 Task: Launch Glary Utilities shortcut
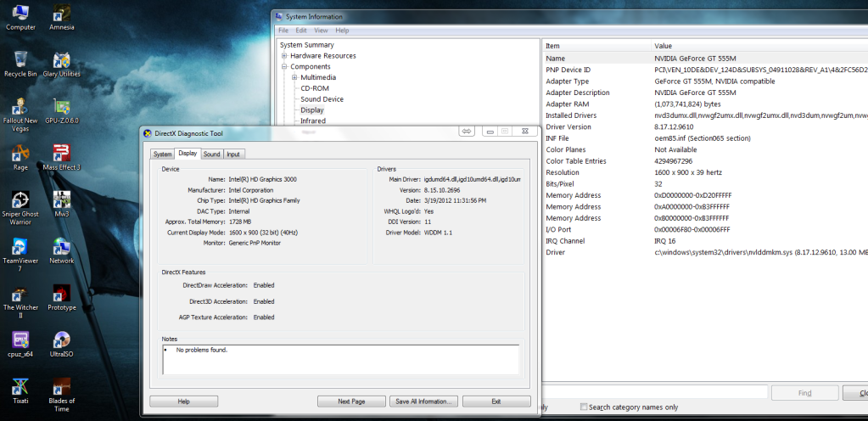tap(61, 63)
